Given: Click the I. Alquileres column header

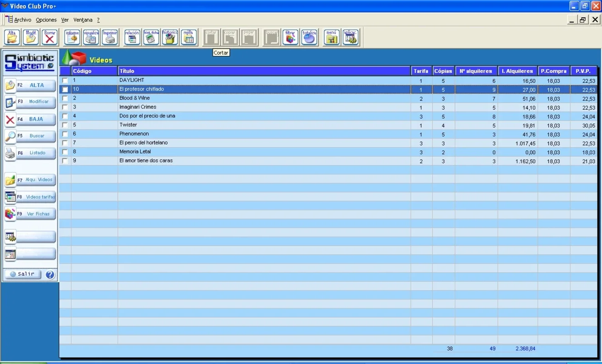Looking at the screenshot, I should pos(518,71).
